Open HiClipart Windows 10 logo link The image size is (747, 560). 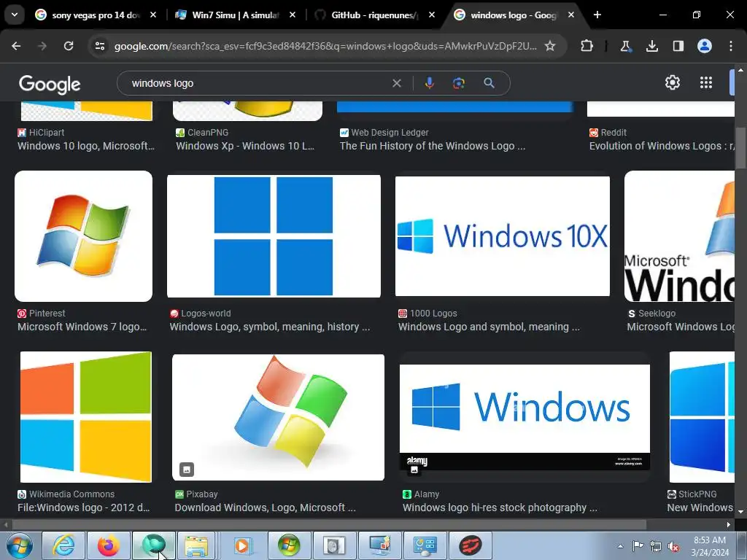(x=86, y=146)
